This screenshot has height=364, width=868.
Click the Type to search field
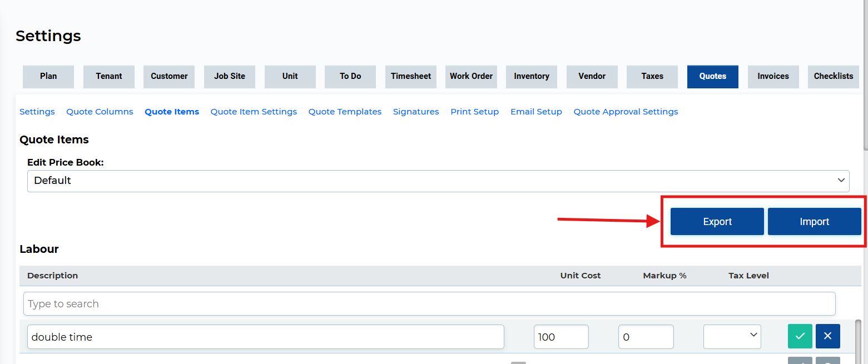(429, 304)
